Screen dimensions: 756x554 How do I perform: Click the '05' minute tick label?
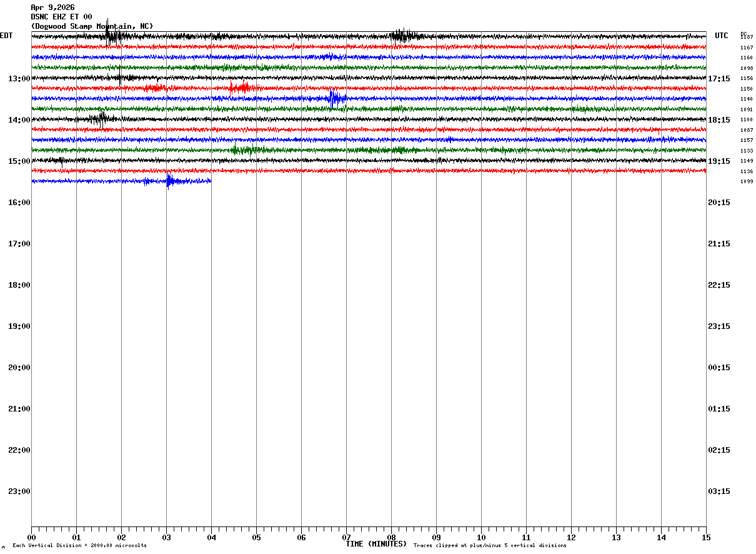pos(256,537)
